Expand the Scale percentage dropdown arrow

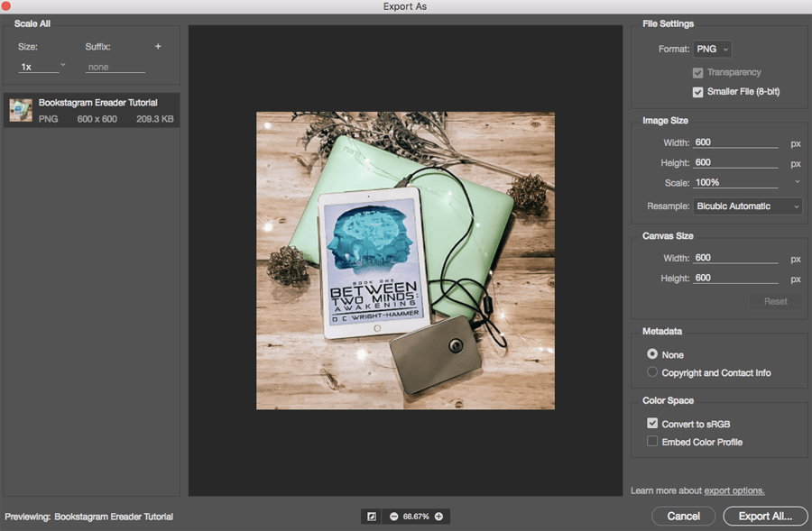coord(797,182)
